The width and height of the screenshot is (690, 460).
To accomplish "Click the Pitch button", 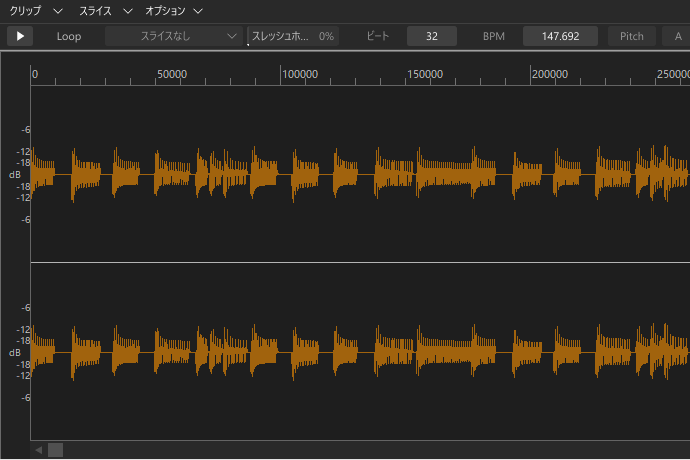I will [x=632, y=36].
